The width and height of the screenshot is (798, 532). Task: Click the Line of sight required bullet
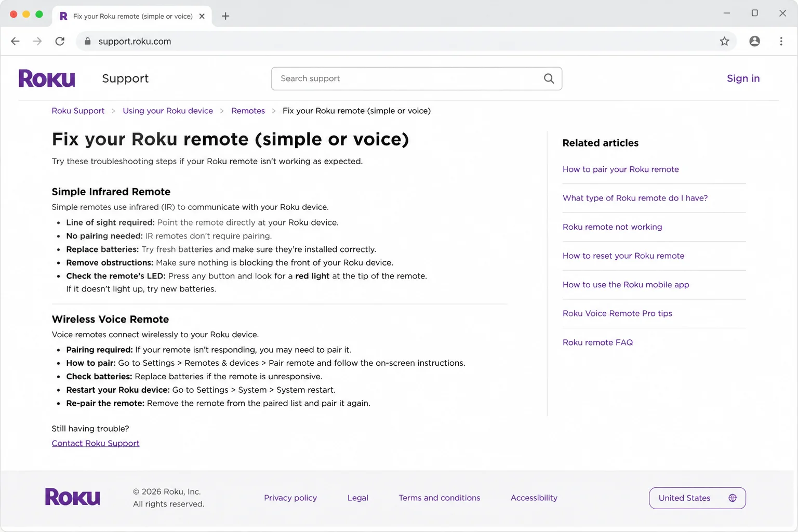coord(202,222)
